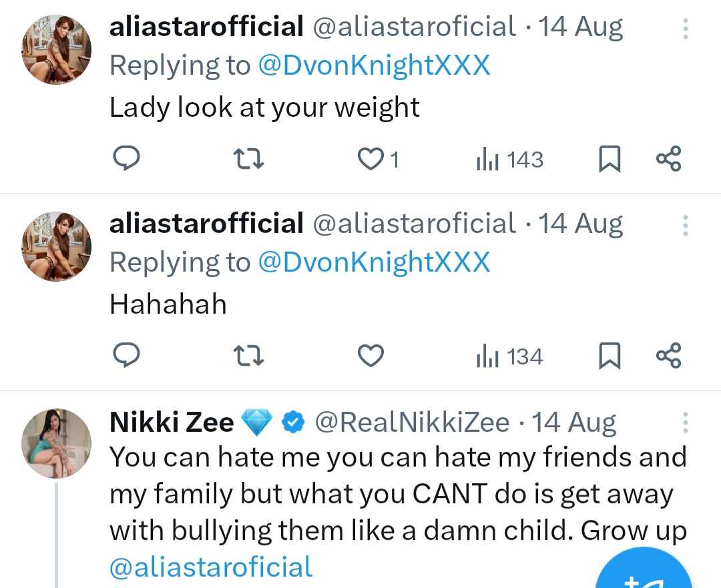Viewport: 721px width, 588px height.
Task: View analytics showing 143 views
Action: point(510,160)
